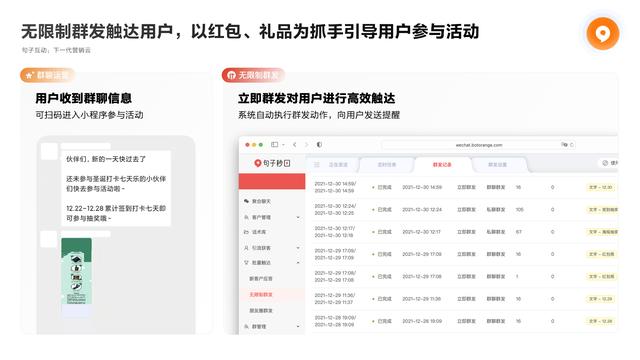
Task: Open the sidebar toggle dropdown arrow
Action: pyautogui.click(x=283, y=144)
